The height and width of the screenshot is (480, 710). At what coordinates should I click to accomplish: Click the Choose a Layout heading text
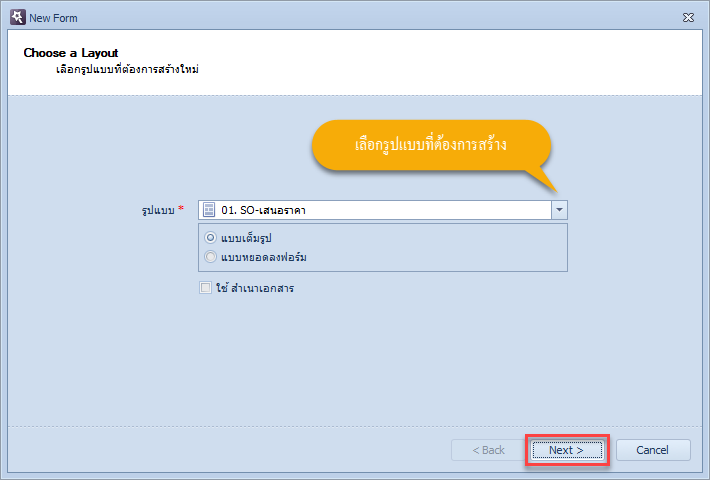coord(71,53)
